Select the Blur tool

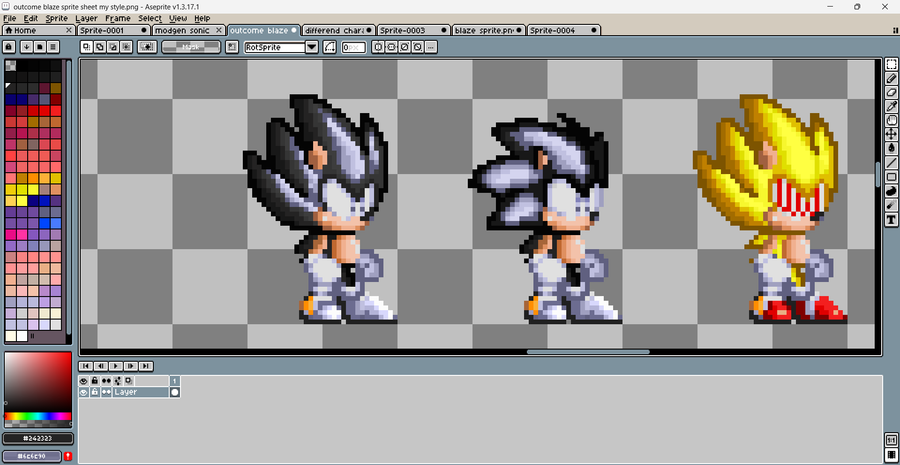[x=891, y=205]
